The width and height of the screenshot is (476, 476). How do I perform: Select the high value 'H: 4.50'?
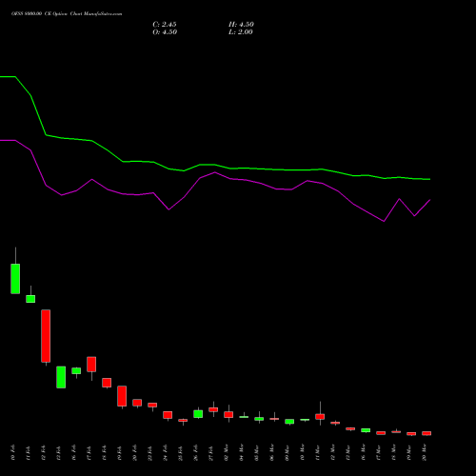pyautogui.click(x=241, y=25)
